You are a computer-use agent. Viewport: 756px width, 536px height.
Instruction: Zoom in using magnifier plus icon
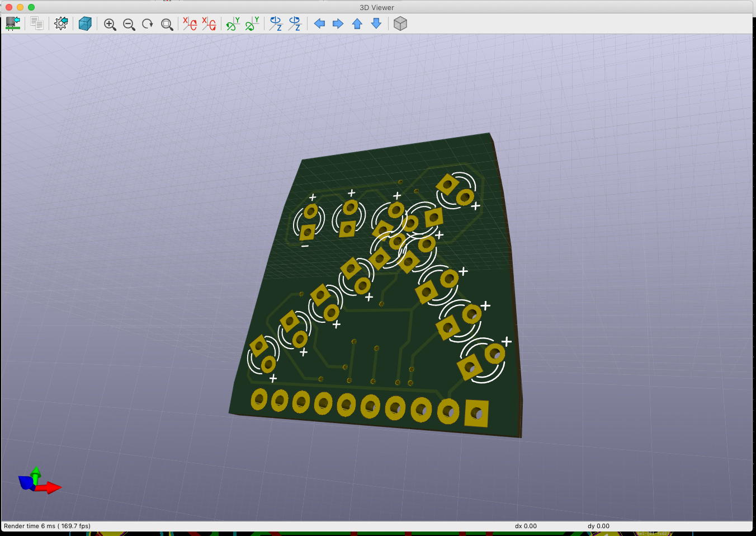tap(110, 24)
